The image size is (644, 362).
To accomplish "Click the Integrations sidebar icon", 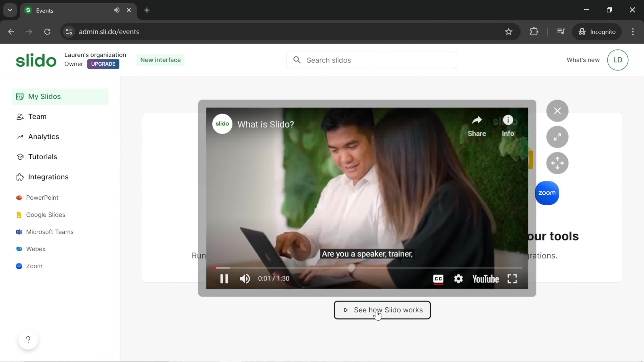I will point(19,177).
